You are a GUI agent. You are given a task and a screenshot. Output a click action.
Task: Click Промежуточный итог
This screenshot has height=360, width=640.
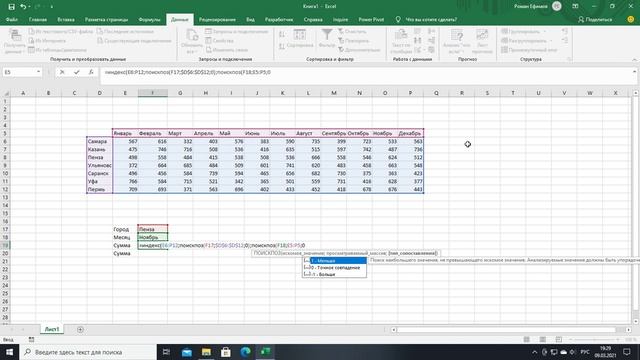point(529,50)
